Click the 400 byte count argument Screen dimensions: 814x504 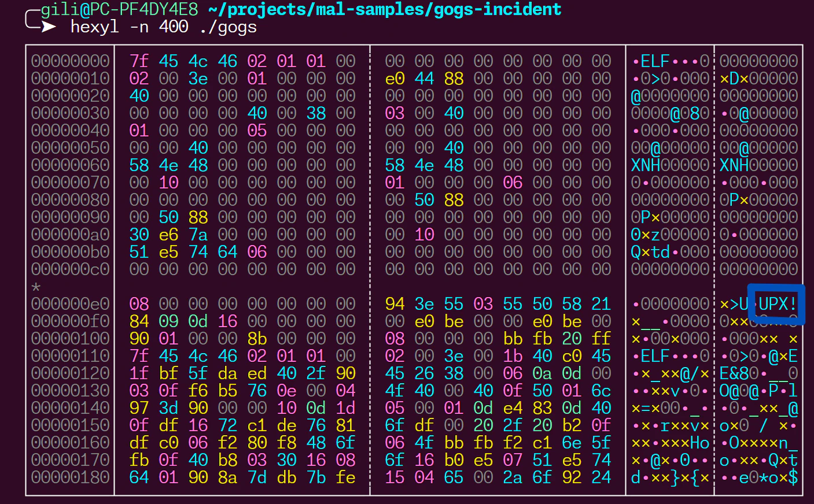click(x=174, y=27)
